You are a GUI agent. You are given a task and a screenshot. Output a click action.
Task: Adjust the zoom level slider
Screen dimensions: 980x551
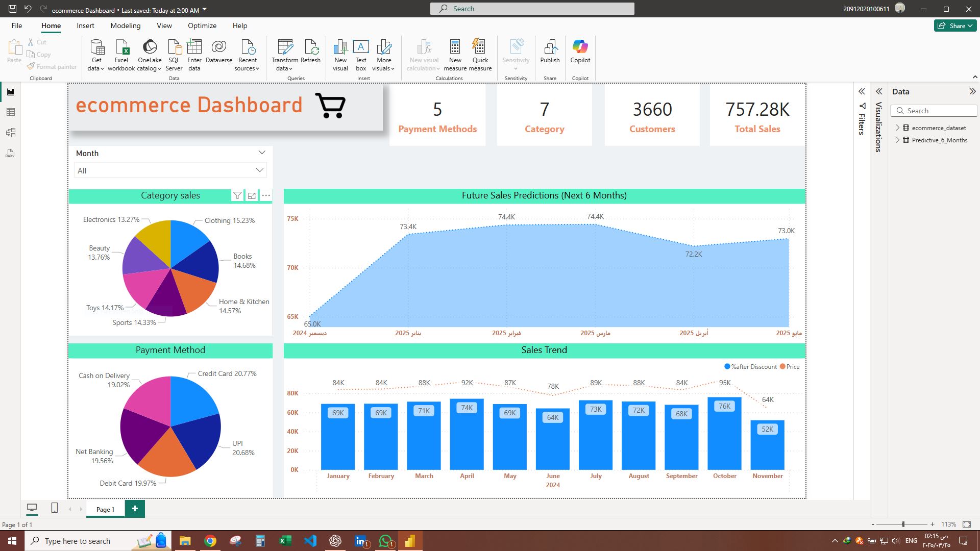(x=903, y=524)
